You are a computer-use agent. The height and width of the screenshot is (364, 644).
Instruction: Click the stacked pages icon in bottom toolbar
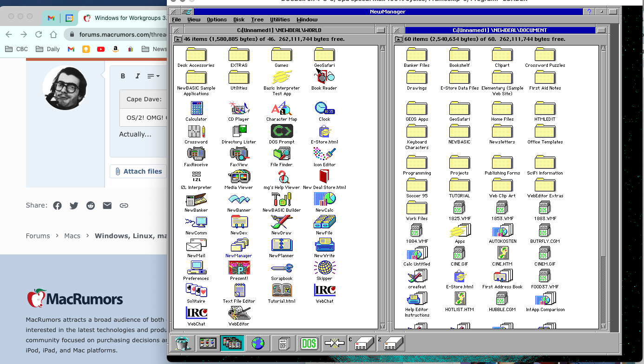[x=283, y=344]
